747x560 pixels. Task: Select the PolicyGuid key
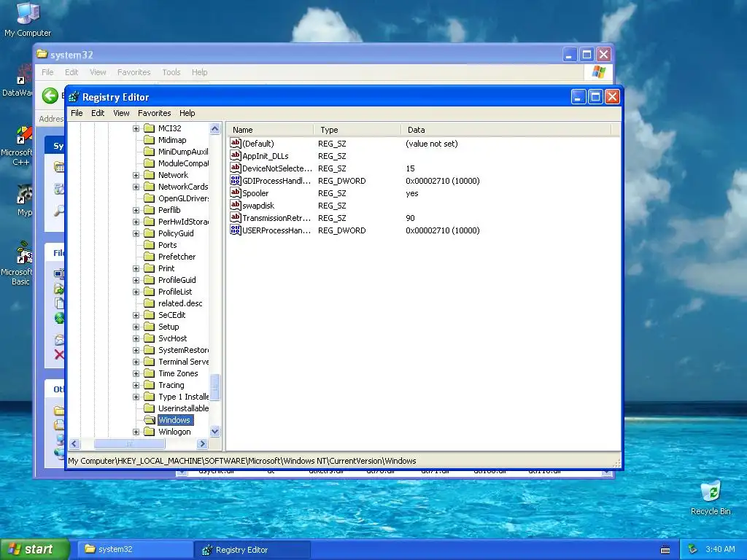pos(176,233)
